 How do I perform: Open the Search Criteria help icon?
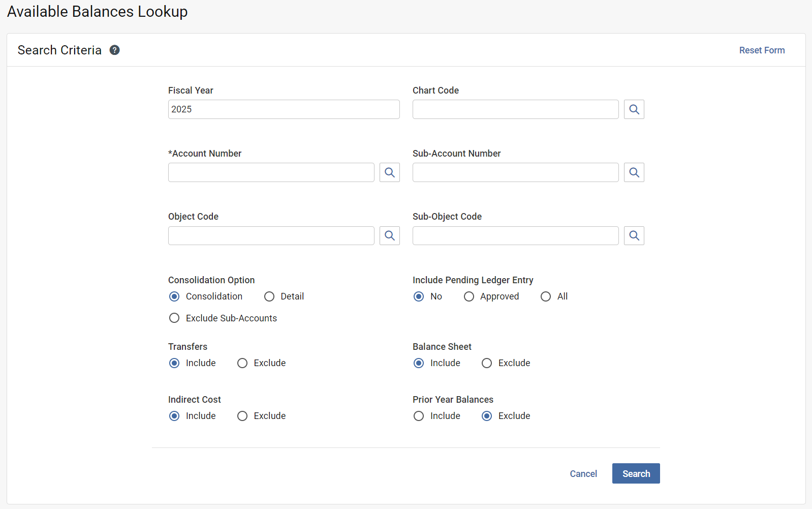[x=115, y=50]
